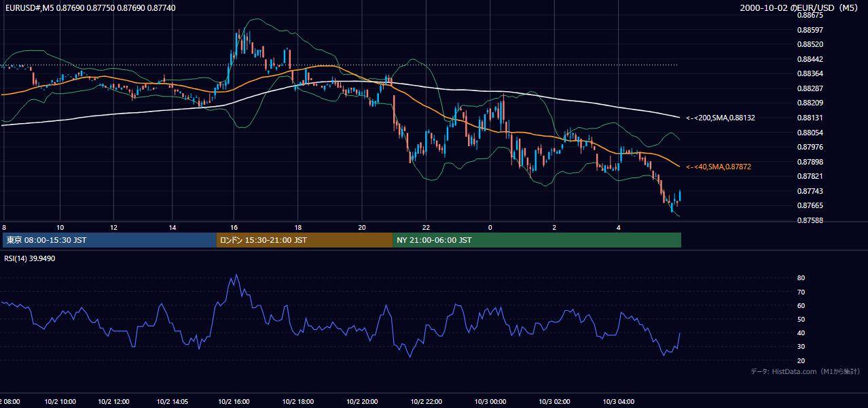
Task: Click RSI scale level 30
Action: click(x=801, y=346)
